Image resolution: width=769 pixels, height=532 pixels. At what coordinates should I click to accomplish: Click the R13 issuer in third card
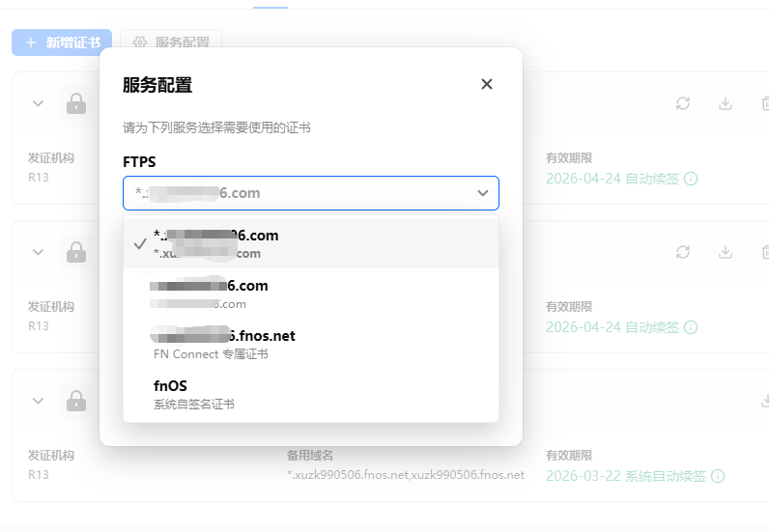point(39,475)
